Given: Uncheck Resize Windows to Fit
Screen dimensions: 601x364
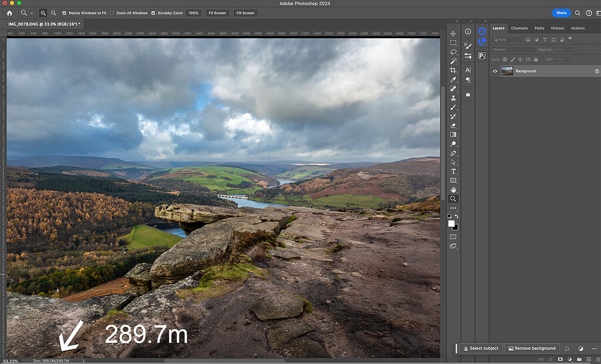Looking at the screenshot, I should [65, 13].
